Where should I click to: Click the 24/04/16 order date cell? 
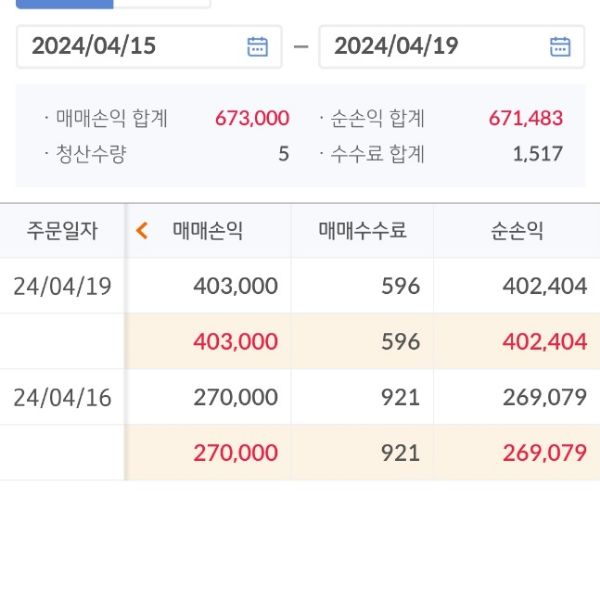pyautogui.click(x=62, y=397)
